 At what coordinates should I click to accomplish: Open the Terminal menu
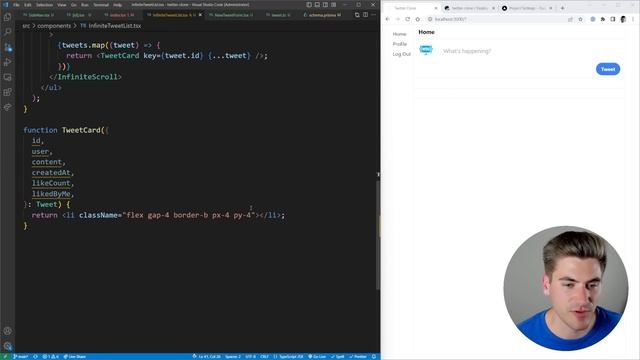click(101, 5)
